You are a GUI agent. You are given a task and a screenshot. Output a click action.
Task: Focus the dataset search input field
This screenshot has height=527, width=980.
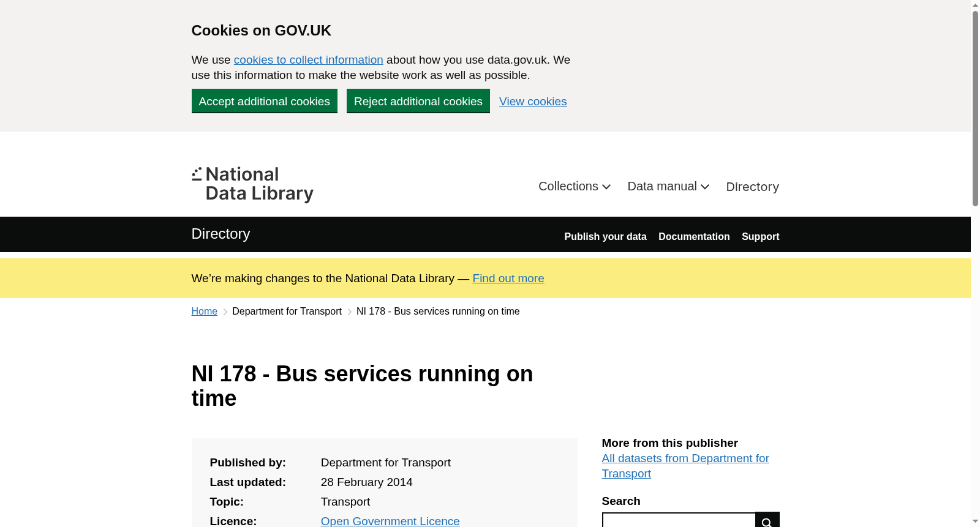tap(679, 520)
